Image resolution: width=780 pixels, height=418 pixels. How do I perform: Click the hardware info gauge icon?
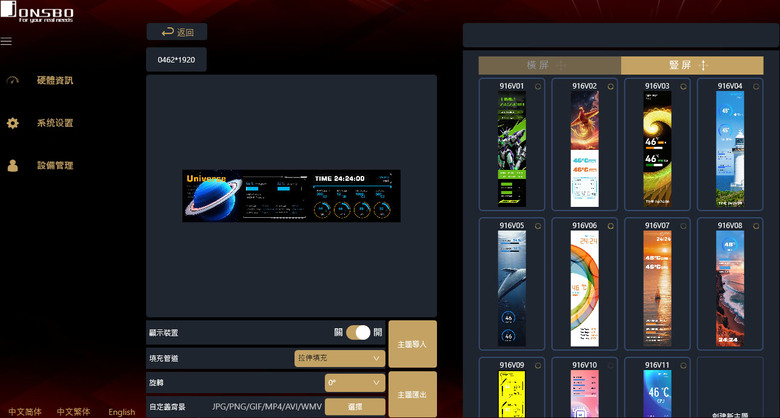(x=13, y=80)
